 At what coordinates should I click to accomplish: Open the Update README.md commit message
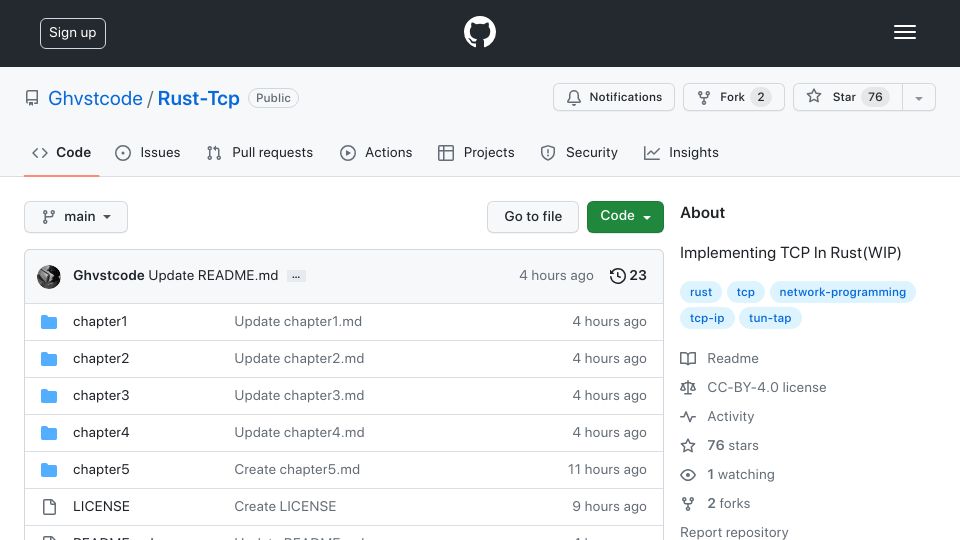[213, 276]
